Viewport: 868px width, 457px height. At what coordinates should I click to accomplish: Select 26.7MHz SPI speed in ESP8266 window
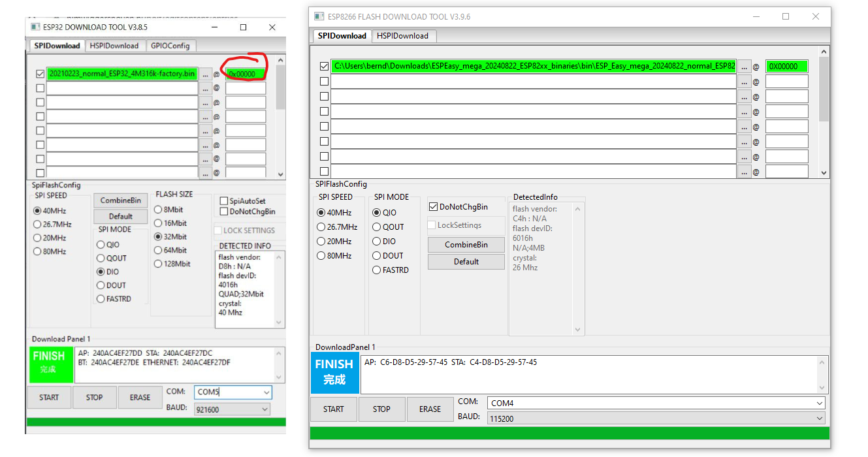click(321, 227)
